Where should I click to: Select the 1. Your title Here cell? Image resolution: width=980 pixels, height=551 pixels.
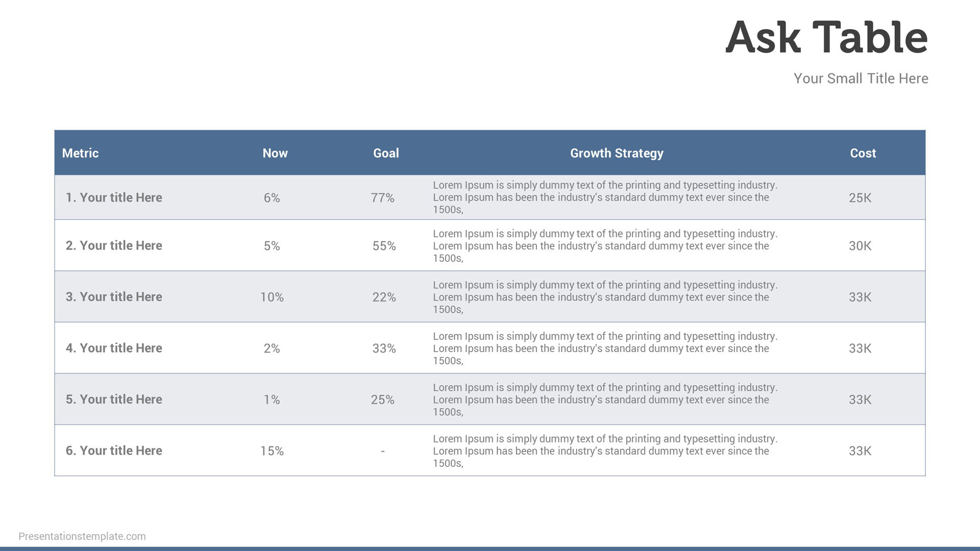[114, 197]
